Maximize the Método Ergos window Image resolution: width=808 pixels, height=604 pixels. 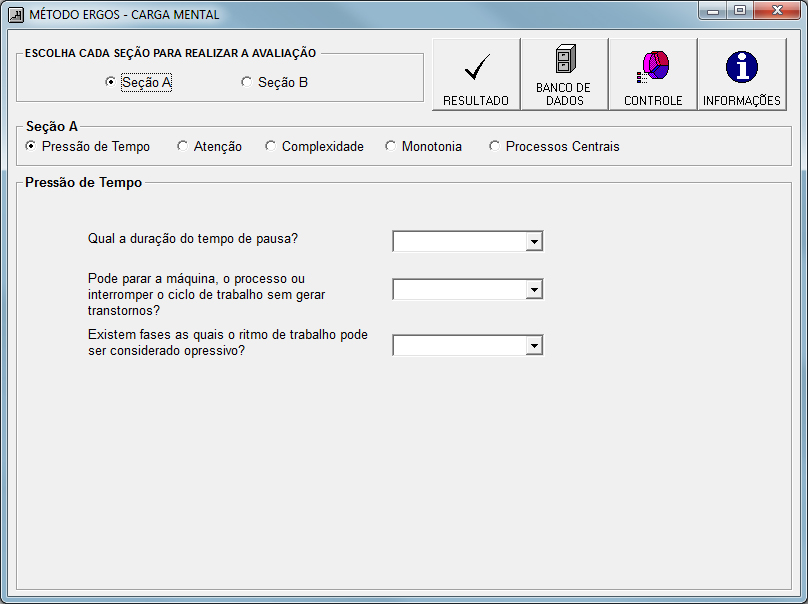click(x=740, y=10)
